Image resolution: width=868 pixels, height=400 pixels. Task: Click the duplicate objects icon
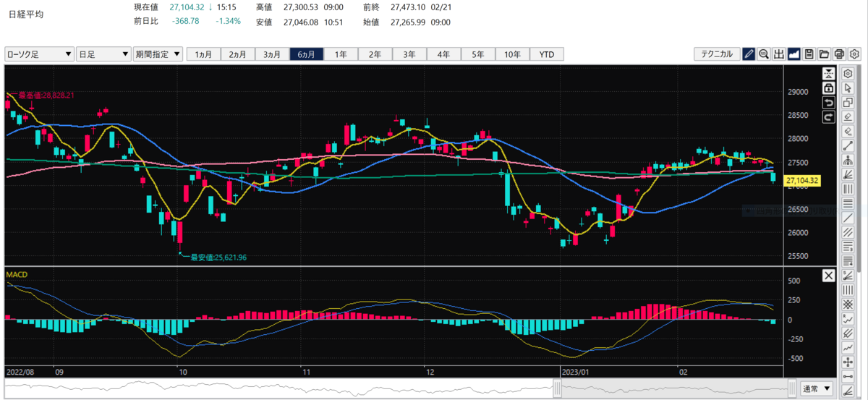click(848, 102)
